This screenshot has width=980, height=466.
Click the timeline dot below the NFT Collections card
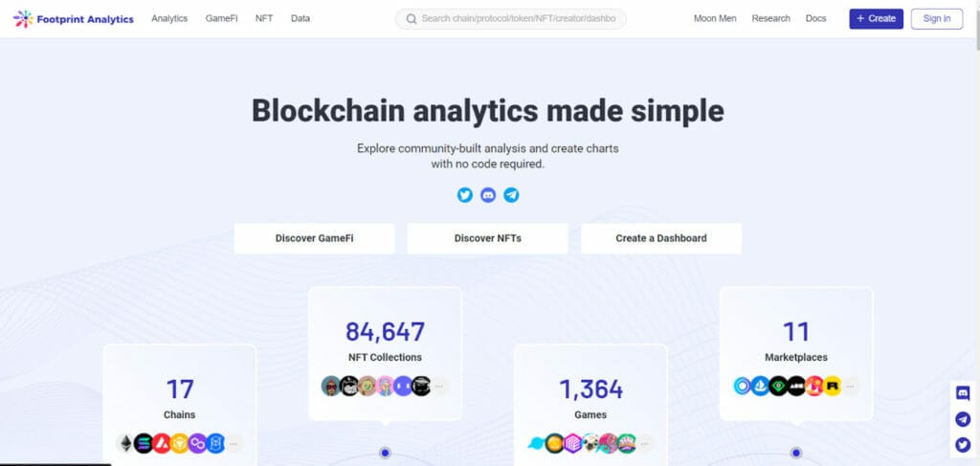point(385,453)
